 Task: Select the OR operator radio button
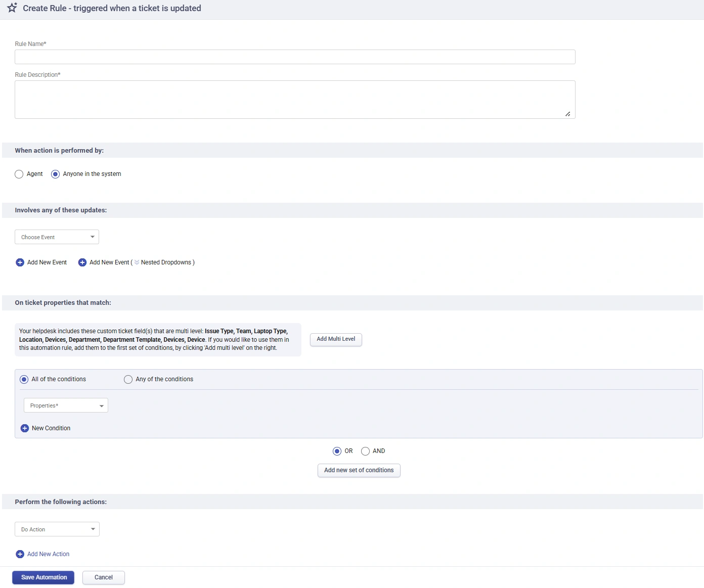337,451
